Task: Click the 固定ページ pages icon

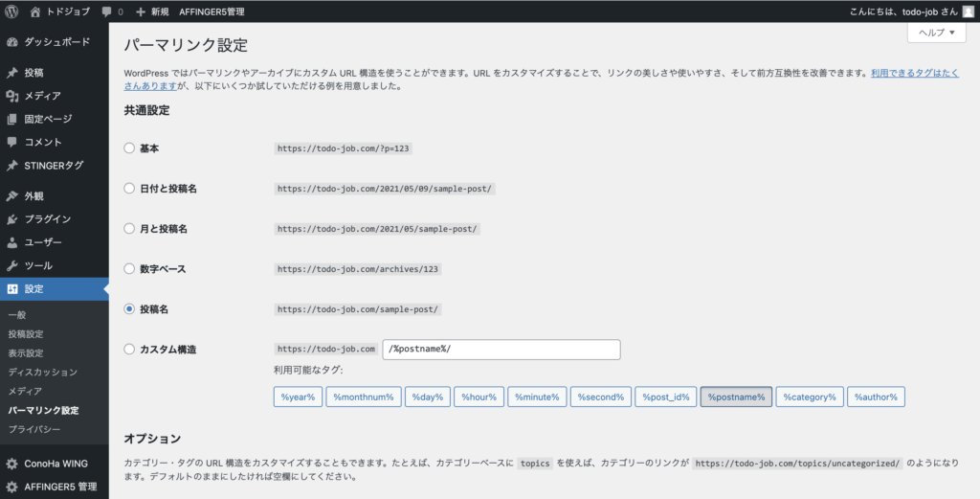Action: 11,119
